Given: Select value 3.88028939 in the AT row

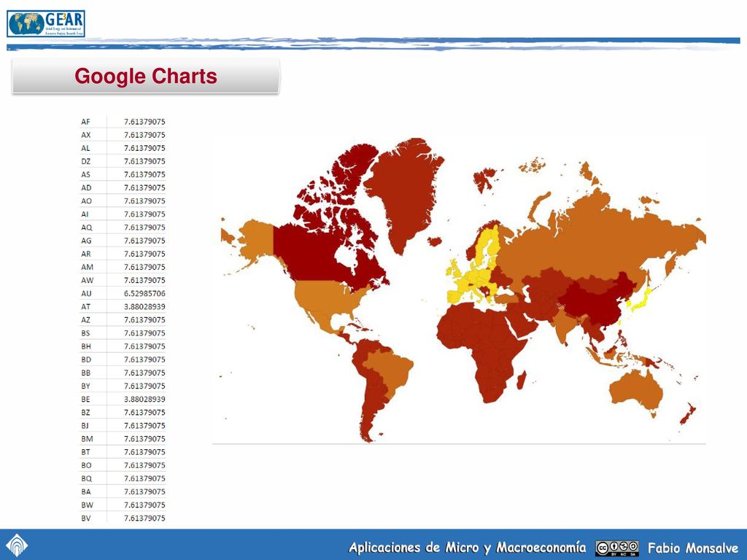Looking at the screenshot, I should 144,307.
